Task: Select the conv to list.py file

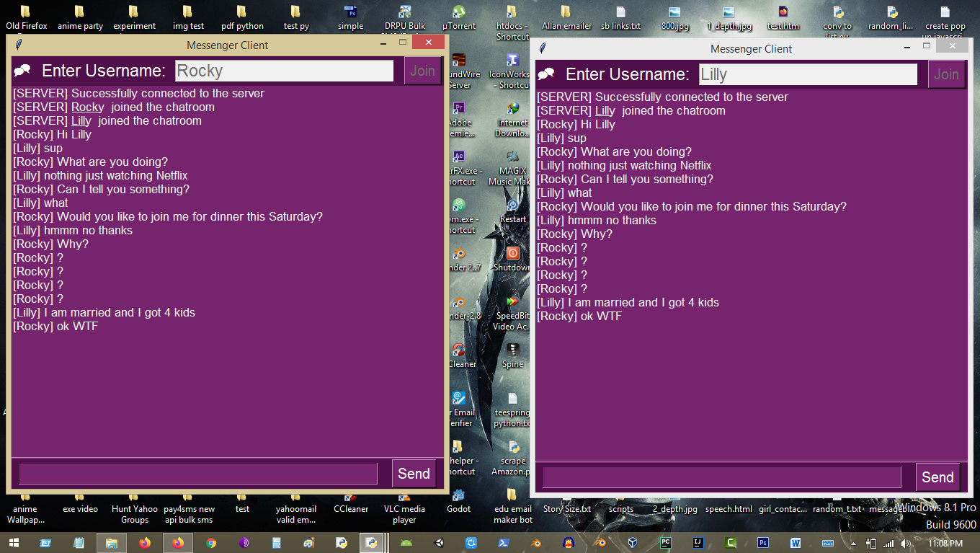Action: pyautogui.click(x=837, y=22)
